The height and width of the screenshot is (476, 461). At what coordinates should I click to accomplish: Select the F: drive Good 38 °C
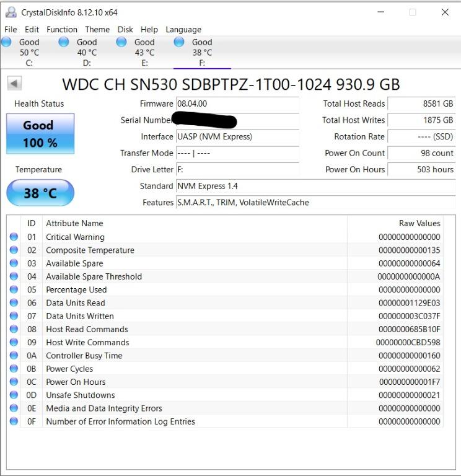pos(202,52)
